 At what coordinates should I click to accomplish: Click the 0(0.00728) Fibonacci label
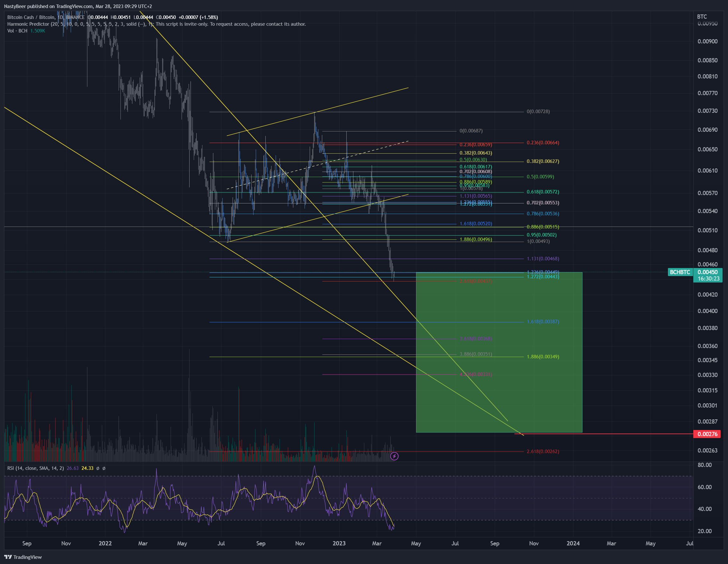point(538,112)
